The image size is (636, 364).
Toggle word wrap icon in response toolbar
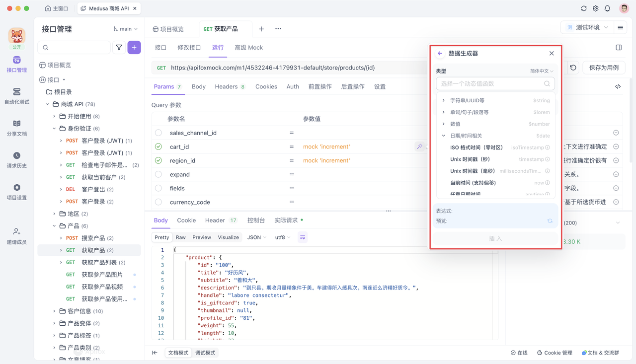[303, 237]
